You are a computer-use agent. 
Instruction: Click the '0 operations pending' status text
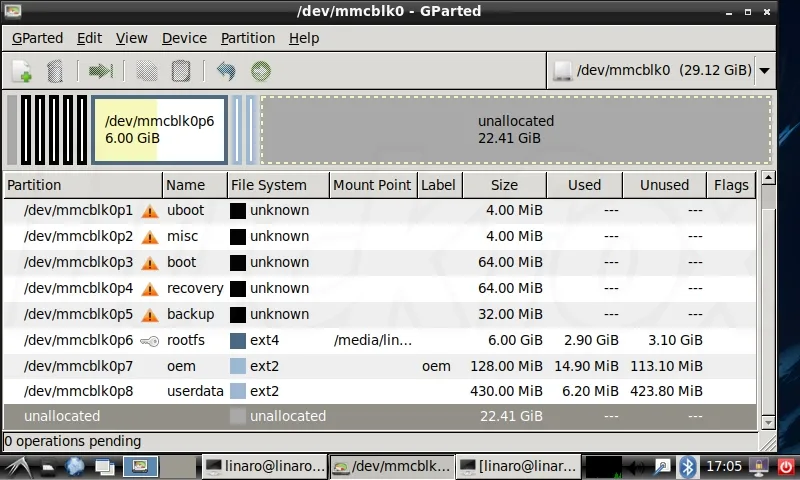72,441
